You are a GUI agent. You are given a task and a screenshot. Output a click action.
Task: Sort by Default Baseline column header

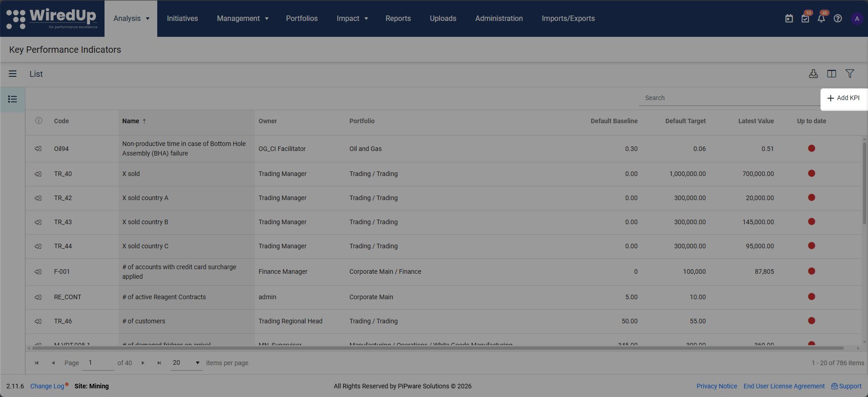(614, 121)
